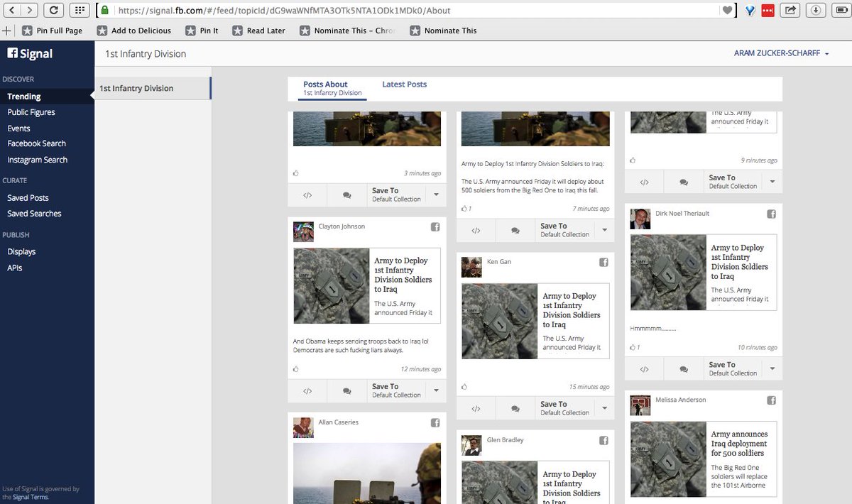The image size is (852, 504).
Task: Click the share icon in browser toolbar
Action: pos(790,10)
